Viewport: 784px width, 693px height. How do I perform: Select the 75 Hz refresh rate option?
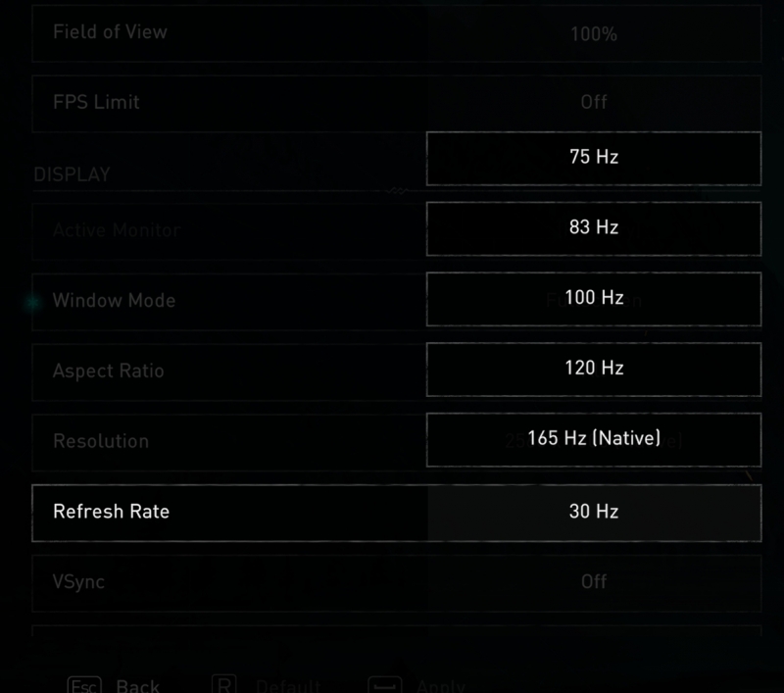click(594, 157)
